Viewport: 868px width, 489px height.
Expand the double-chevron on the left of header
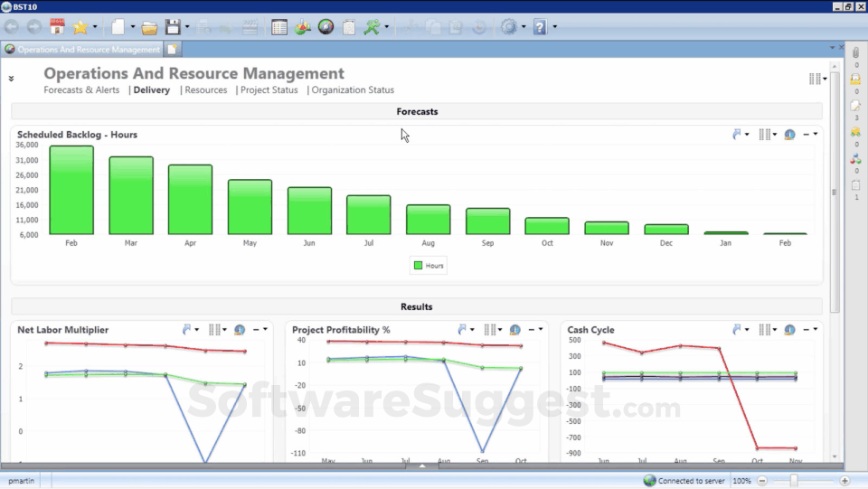click(x=12, y=79)
